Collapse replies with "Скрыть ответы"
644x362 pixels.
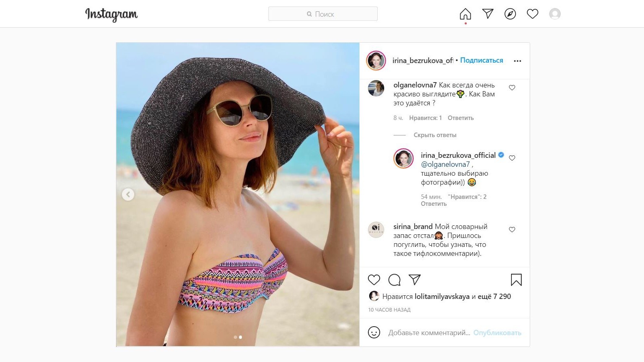tap(435, 135)
